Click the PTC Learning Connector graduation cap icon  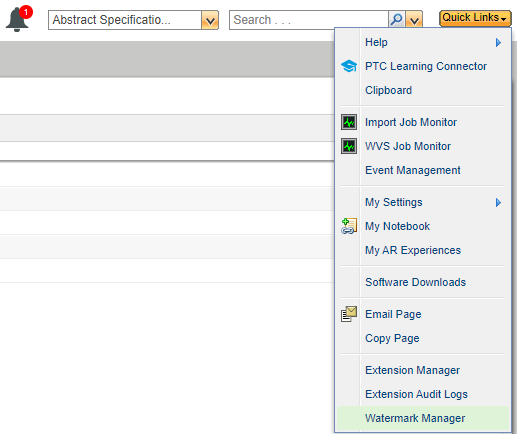point(349,66)
